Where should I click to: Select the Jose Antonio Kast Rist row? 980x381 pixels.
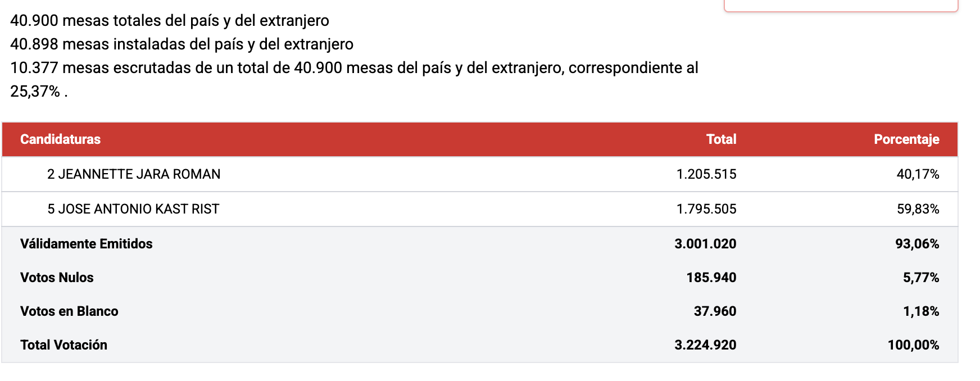(x=133, y=209)
